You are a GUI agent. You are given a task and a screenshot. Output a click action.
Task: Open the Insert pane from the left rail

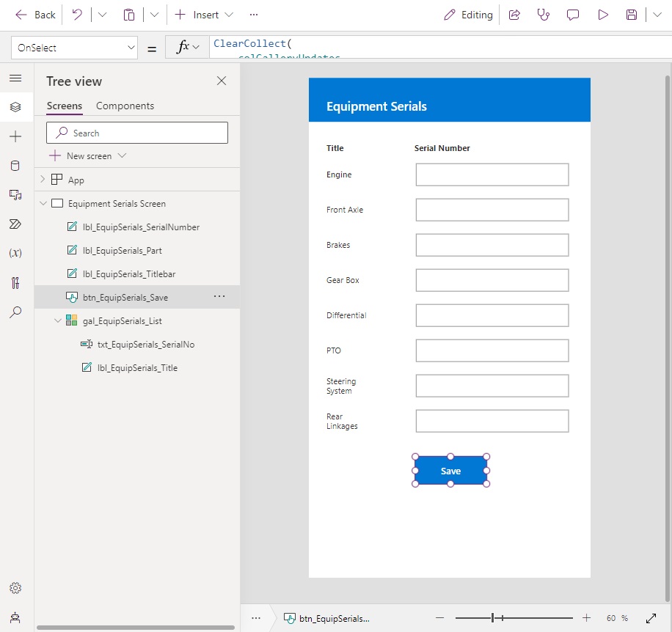click(15, 136)
